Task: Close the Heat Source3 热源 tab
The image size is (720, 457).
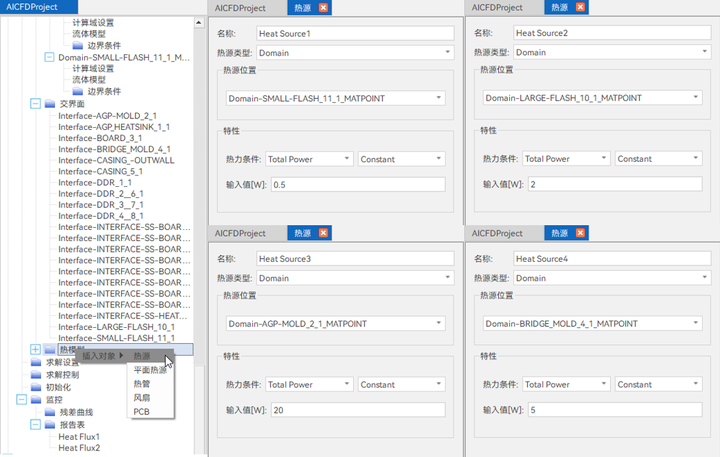Action: 323,233
